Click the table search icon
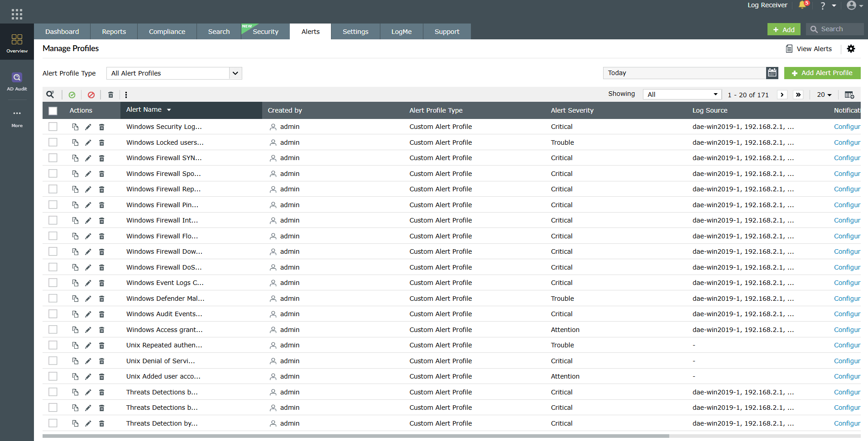The image size is (868, 441). coord(50,95)
